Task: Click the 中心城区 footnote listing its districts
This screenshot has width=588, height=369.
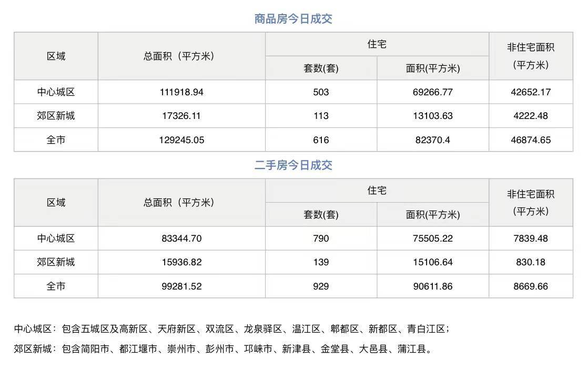Action: [231, 330]
